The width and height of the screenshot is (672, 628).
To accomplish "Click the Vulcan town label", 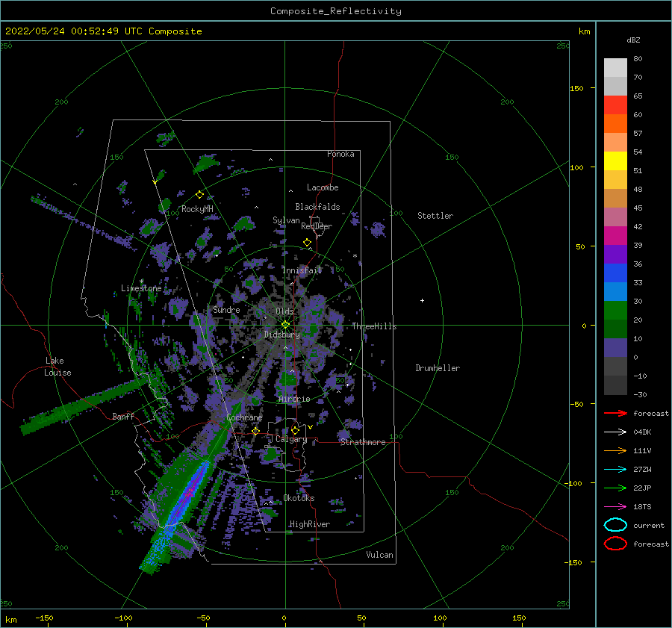I will [x=380, y=555].
